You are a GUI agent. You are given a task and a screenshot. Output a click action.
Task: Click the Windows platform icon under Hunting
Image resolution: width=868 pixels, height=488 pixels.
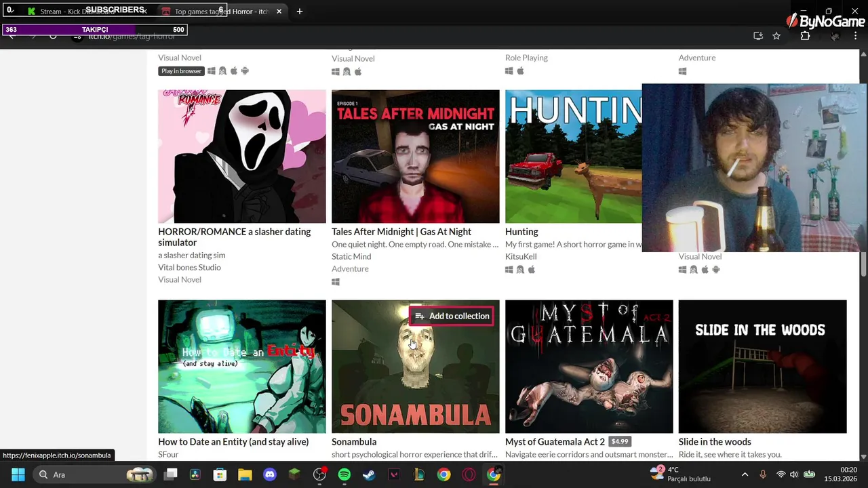(509, 270)
